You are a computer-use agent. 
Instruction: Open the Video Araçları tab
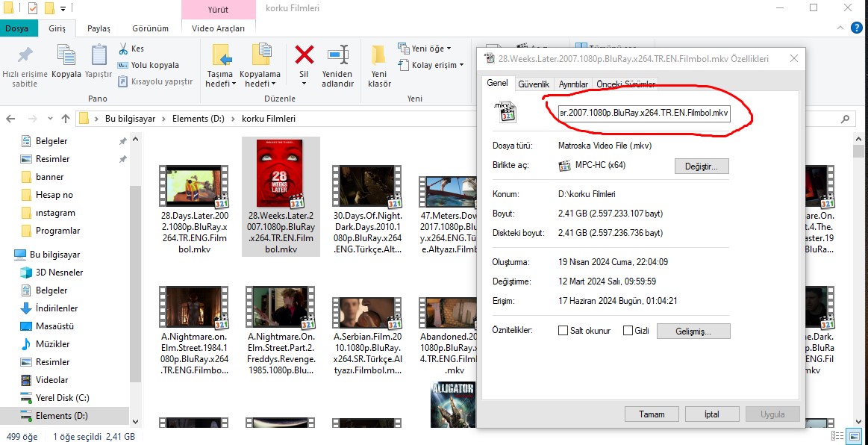click(218, 28)
